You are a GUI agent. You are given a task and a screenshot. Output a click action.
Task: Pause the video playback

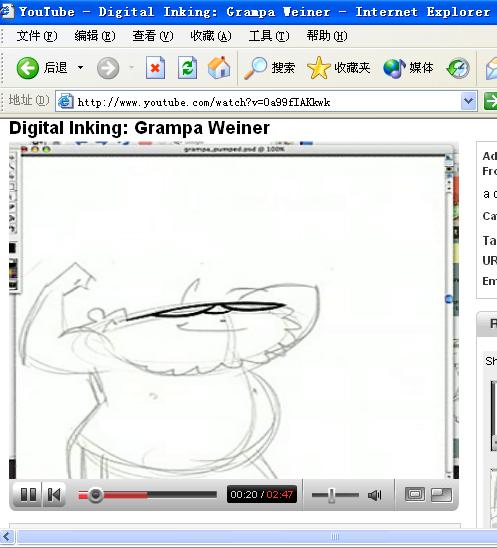[28, 495]
